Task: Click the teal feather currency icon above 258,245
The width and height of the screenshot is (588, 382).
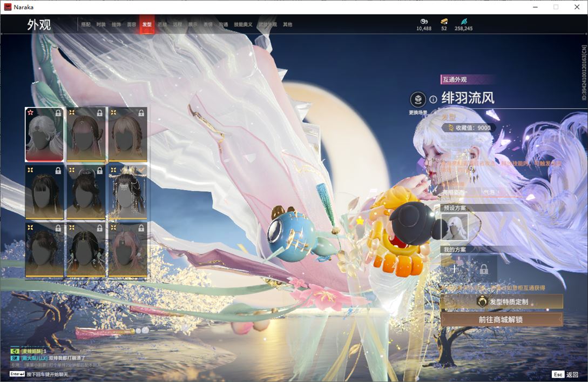Action: coord(464,22)
